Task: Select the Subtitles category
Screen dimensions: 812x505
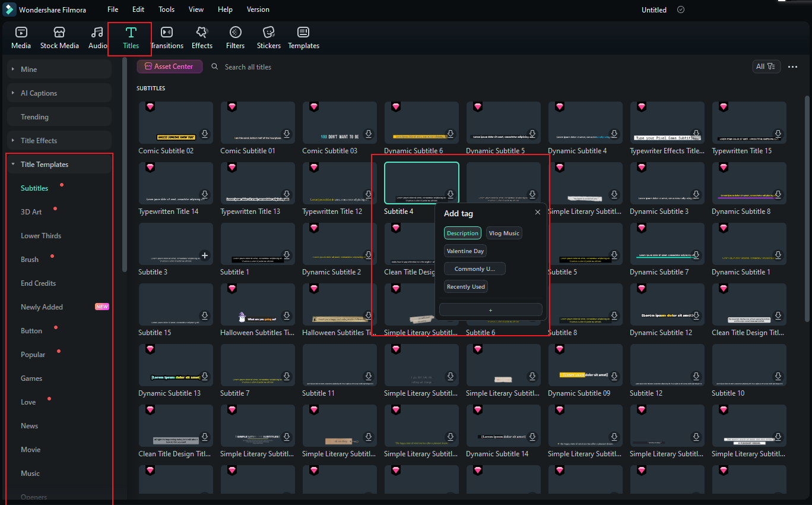Action: point(34,188)
